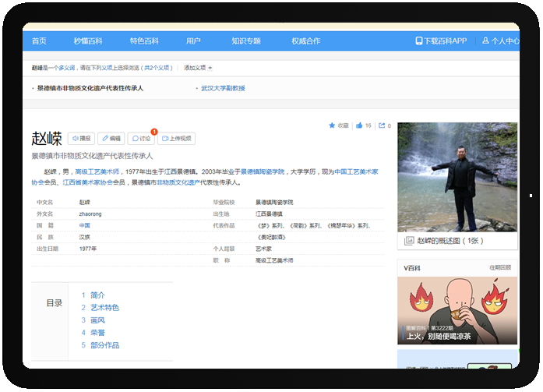Click the selected entry 景德镇市非物质文化遗产代表性传承人
543x392 pixels.
(90, 88)
